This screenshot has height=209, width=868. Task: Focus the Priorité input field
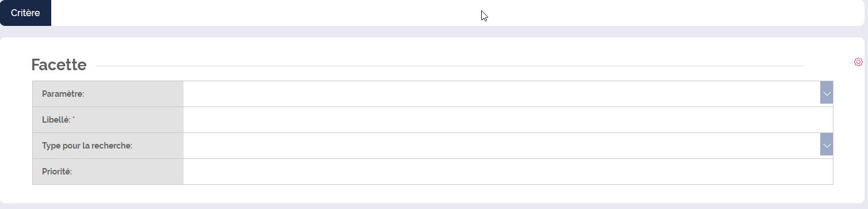click(508, 172)
